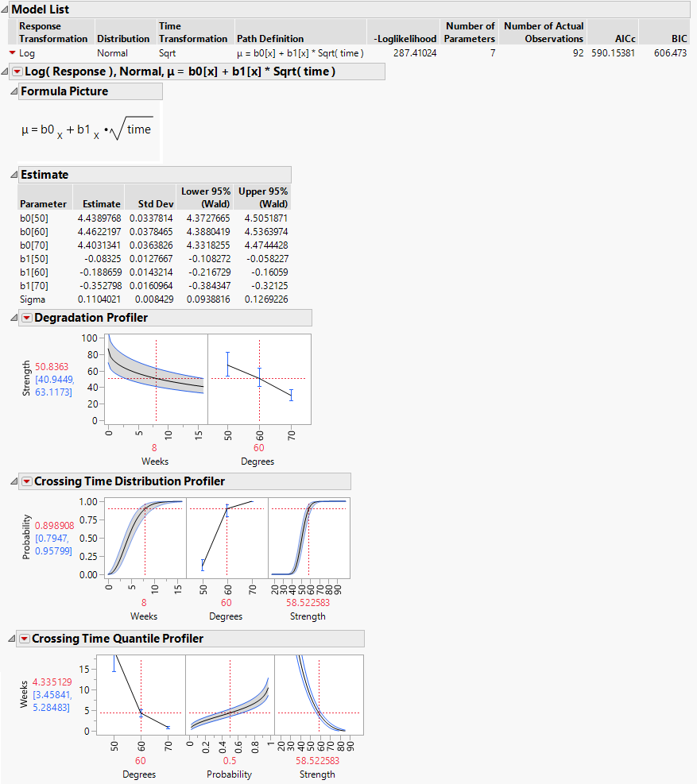The height and width of the screenshot is (784, 697).
Task: Click Degradation Profiler Weeks value 8
Action: [154, 448]
